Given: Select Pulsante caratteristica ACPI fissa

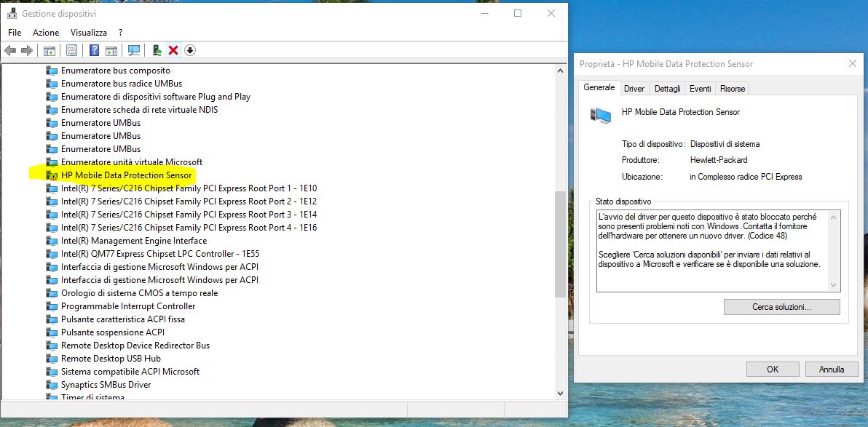Looking at the screenshot, I should click(x=123, y=319).
